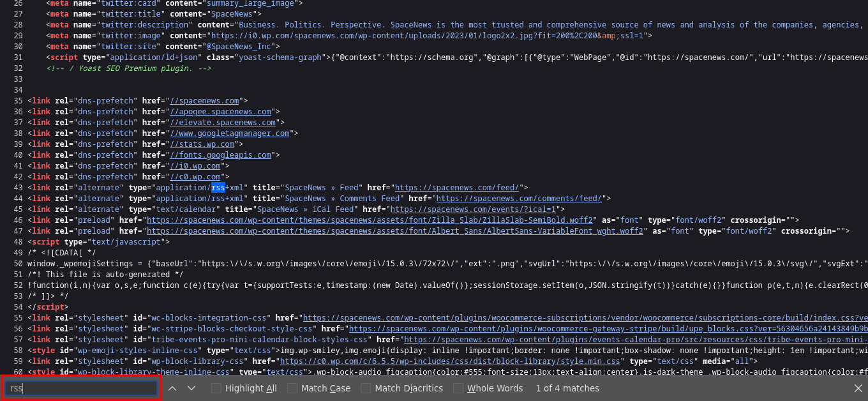Follow the events iCal feed link

[x=474, y=209]
